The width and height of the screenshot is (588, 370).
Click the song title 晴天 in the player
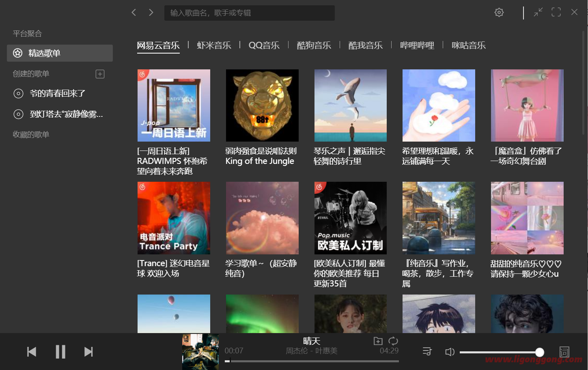pos(312,341)
